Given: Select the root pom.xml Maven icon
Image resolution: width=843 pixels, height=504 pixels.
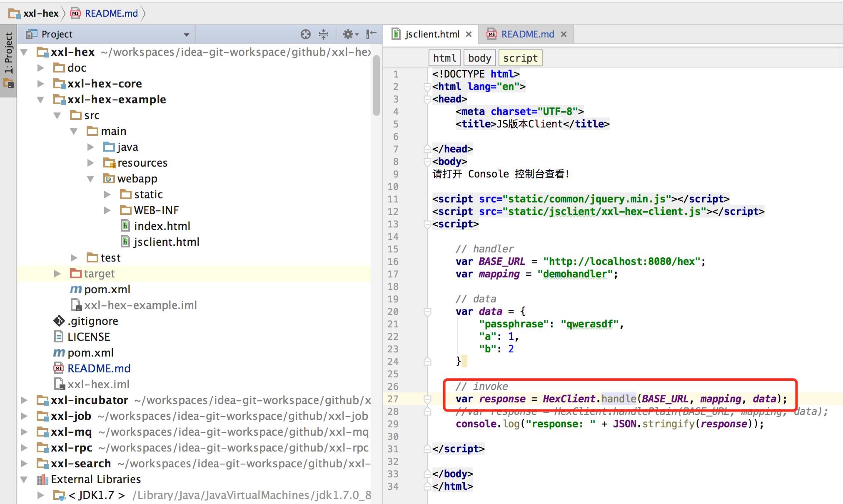Looking at the screenshot, I should 59,353.
